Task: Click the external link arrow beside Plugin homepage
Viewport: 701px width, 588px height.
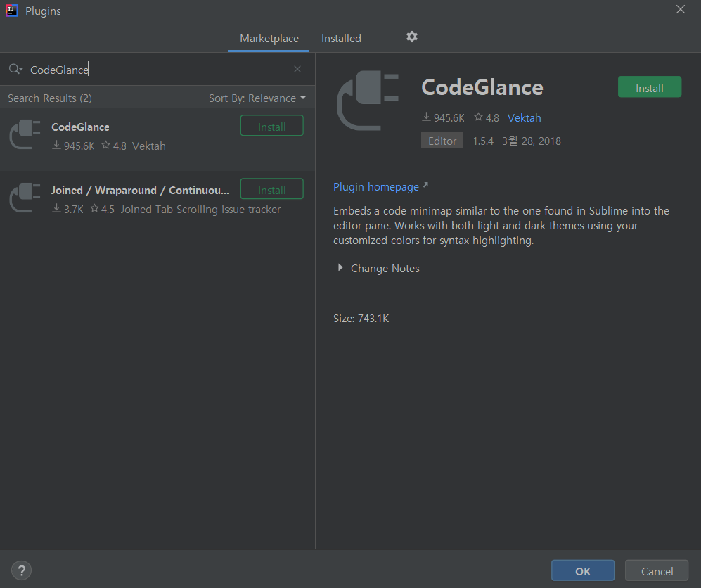Action: (x=425, y=185)
